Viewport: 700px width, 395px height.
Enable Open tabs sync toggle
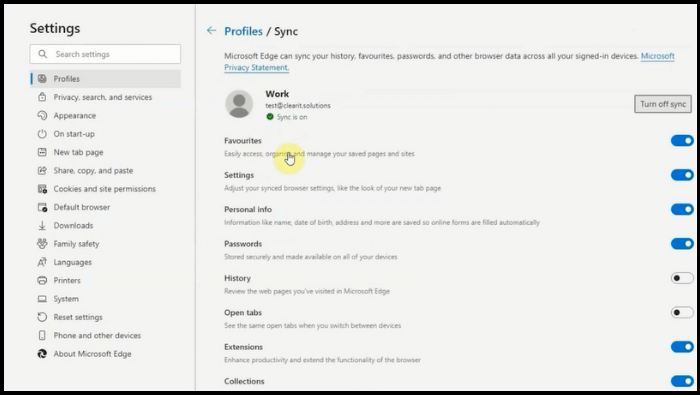pyautogui.click(x=682, y=312)
